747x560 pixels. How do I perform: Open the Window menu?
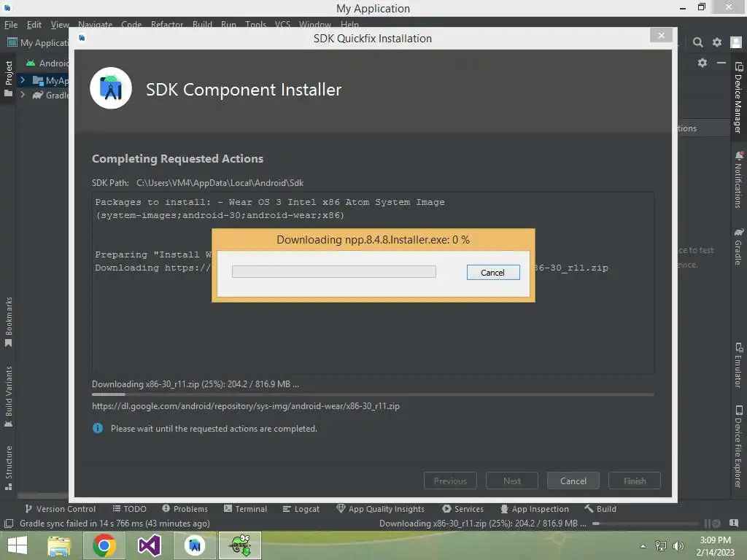[x=315, y=25]
